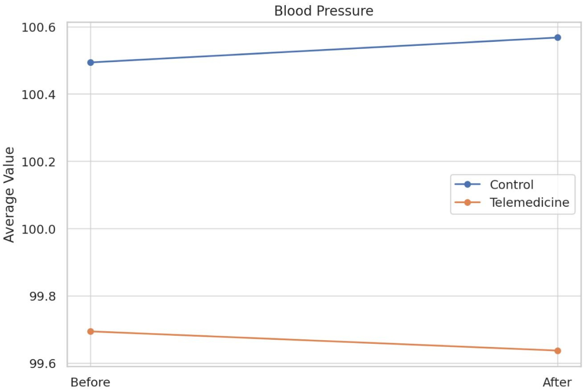585x392 pixels.
Task: Click the 100.2 y-axis tick label
Action: click(38, 162)
